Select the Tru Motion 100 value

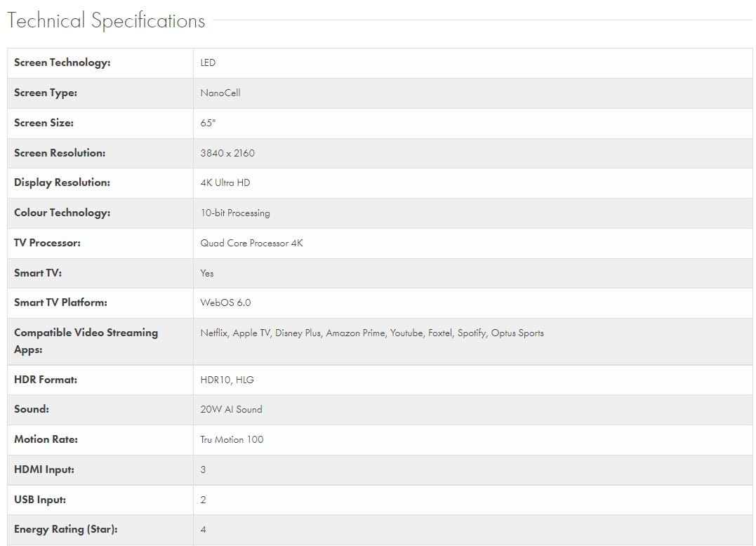(x=232, y=439)
